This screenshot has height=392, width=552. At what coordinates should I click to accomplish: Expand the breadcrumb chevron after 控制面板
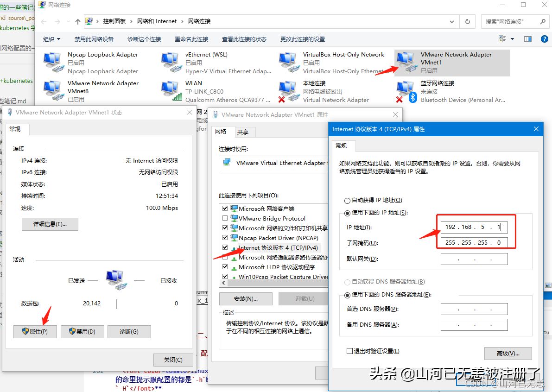coord(131,21)
